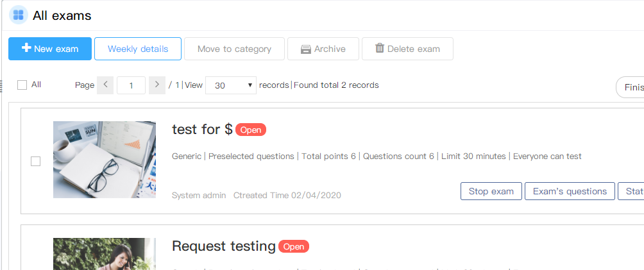
Task: Click the page number input field
Action: 131,85
